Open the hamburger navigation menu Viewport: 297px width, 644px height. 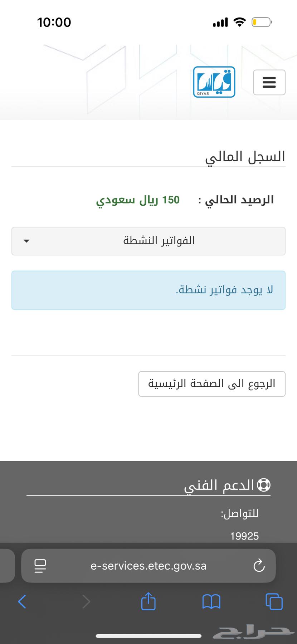click(x=269, y=82)
